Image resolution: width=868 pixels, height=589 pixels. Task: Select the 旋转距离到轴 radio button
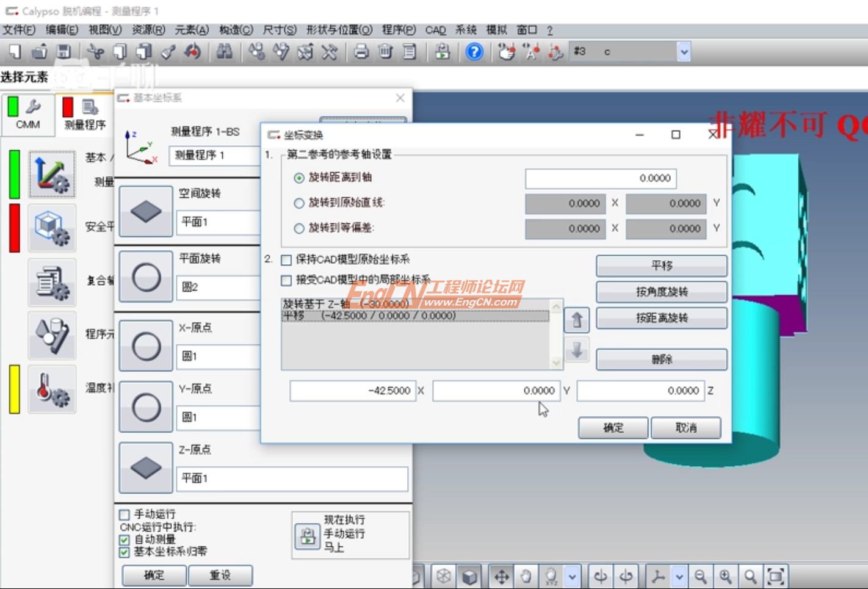coord(298,178)
